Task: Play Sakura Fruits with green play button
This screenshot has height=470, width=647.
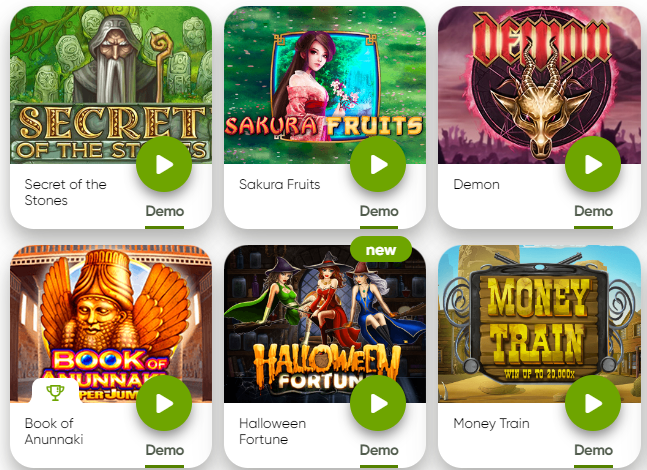Action: pos(378,164)
